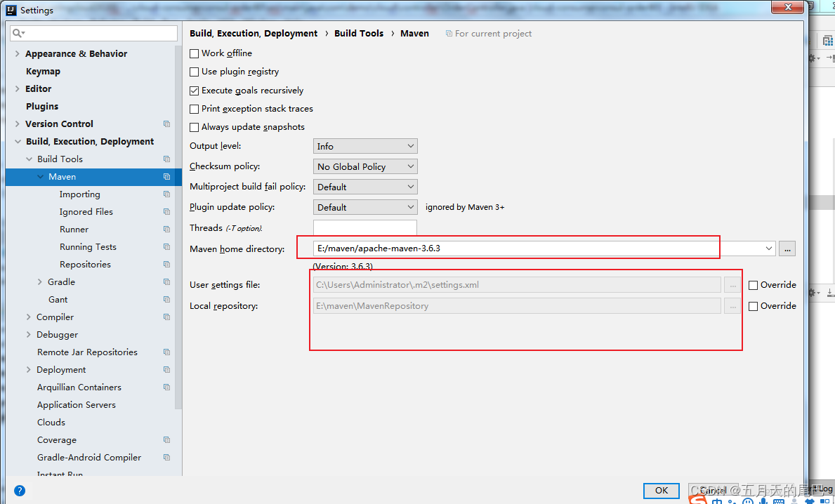Expand the Debugger node

pyautogui.click(x=29, y=335)
